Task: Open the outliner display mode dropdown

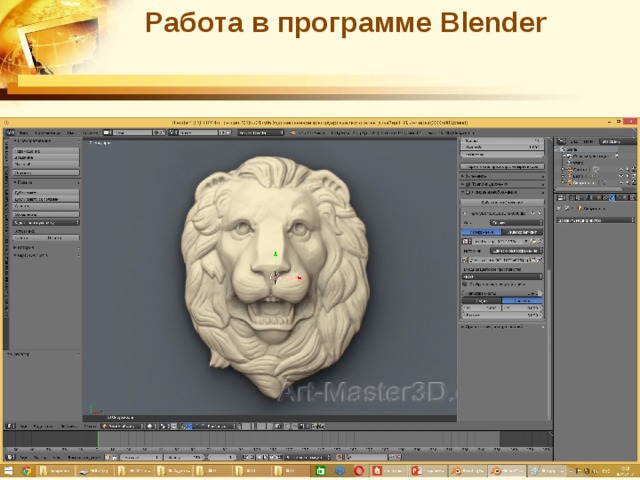Action: click(618, 142)
